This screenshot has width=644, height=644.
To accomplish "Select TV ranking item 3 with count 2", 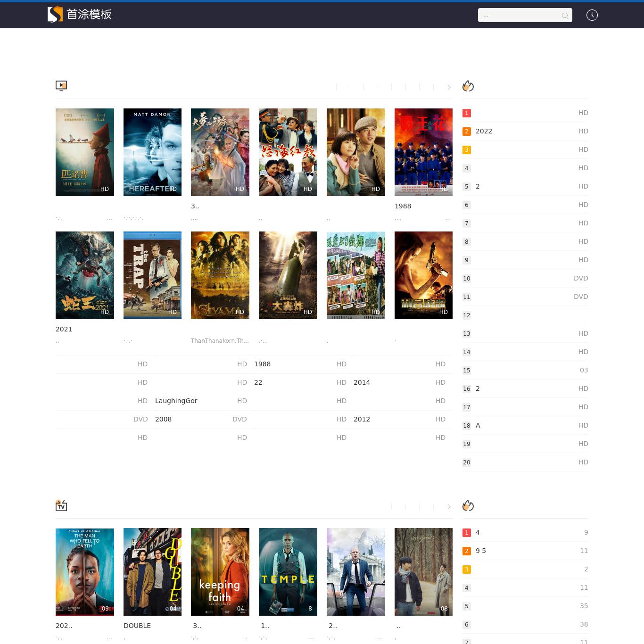I will (525, 569).
